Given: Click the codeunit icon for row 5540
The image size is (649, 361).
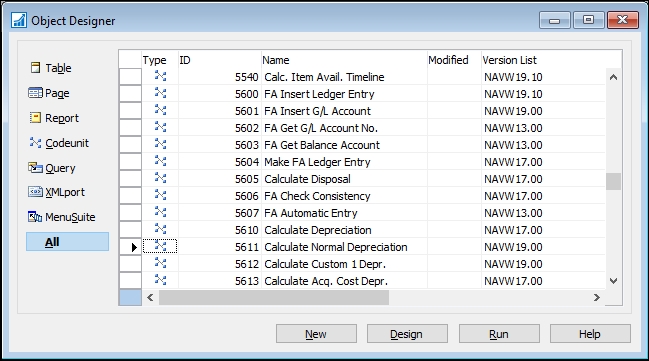Looking at the screenshot, I should click(x=160, y=76).
